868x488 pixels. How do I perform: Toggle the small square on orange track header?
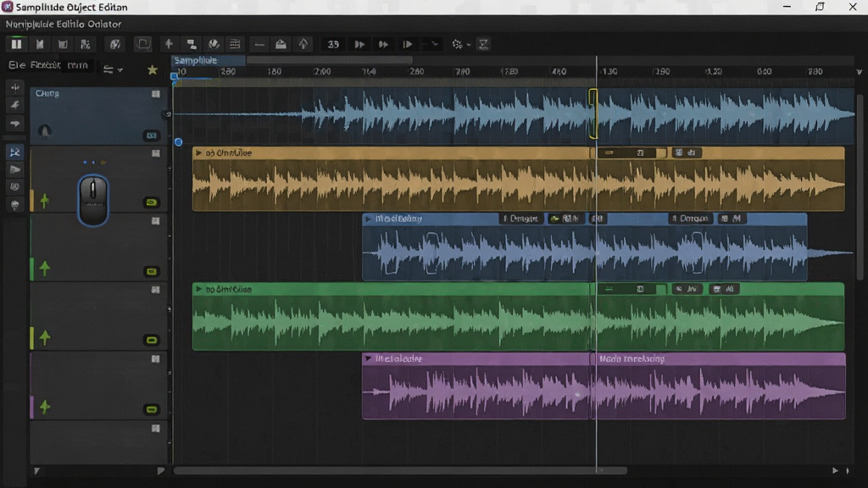pyautogui.click(x=156, y=153)
